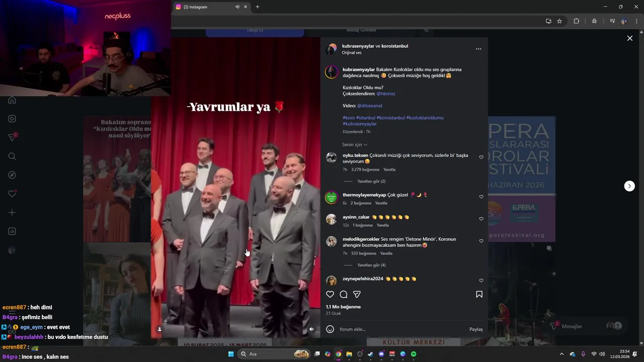This screenshot has width=644, height=362.
Task: Open the #koroistanbul hashtag
Action: (391, 118)
